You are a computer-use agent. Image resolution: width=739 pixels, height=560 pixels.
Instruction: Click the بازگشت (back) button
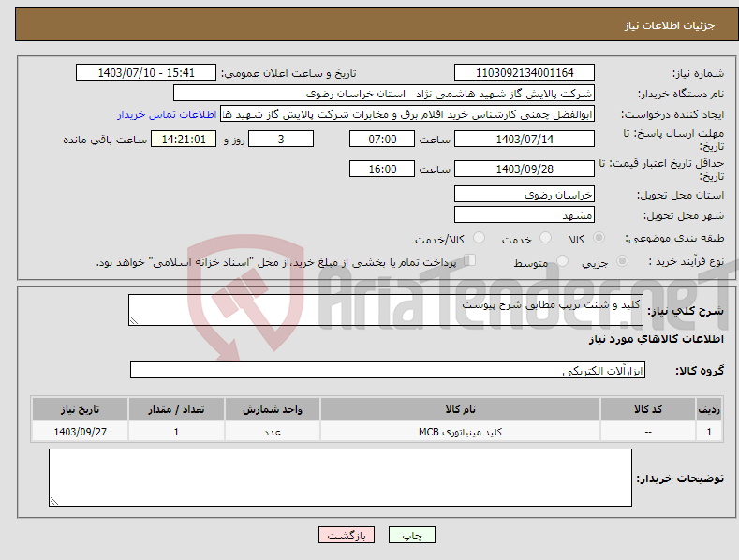[x=347, y=535]
